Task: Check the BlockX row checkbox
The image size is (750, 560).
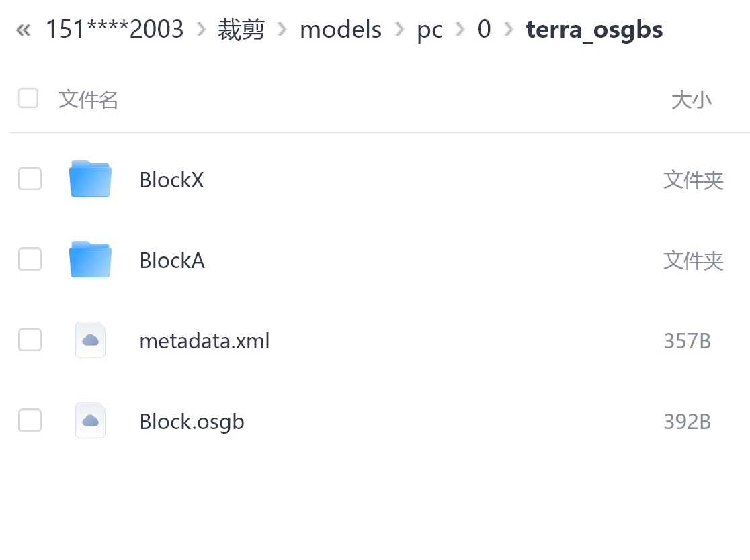Action: click(30, 179)
